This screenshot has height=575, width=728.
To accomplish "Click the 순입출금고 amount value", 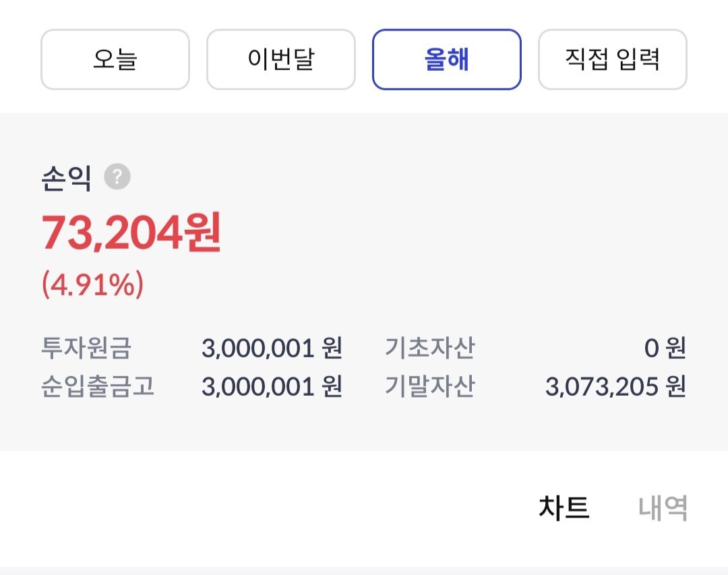I will (x=272, y=386).
